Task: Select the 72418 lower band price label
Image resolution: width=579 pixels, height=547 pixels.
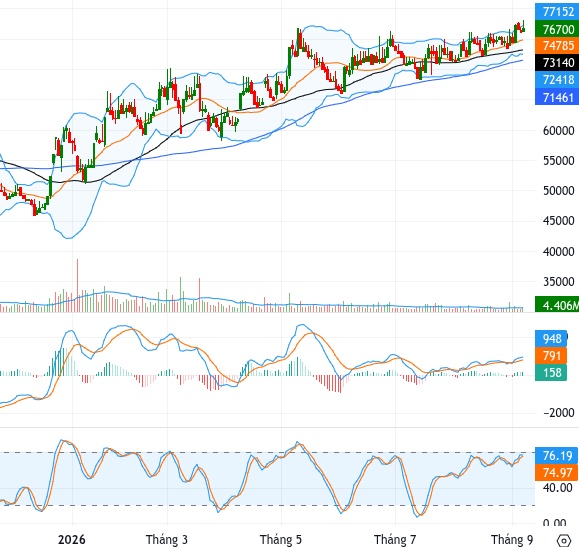Action: pyautogui.click(x=557, y=80)
